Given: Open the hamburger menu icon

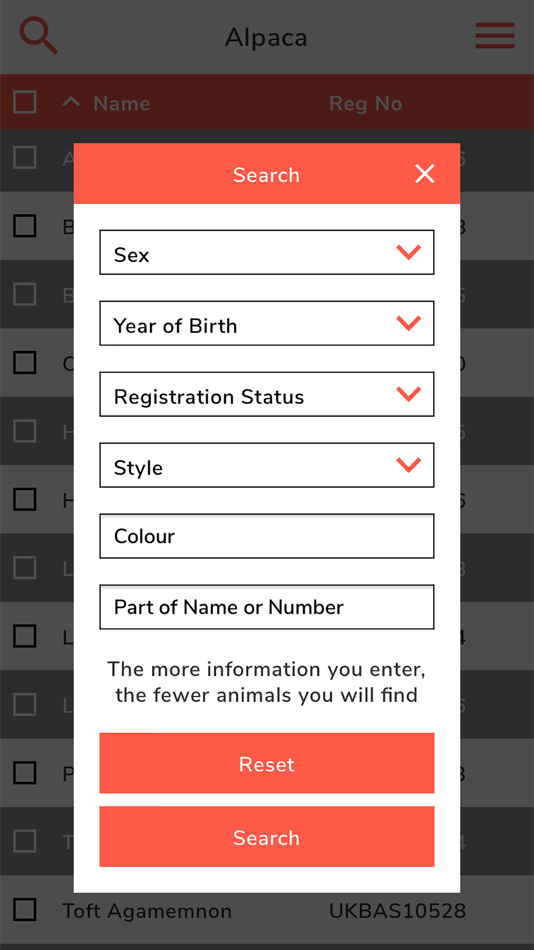Looking at the screenshot, I should pyautogui.click(x=495, y=36).
